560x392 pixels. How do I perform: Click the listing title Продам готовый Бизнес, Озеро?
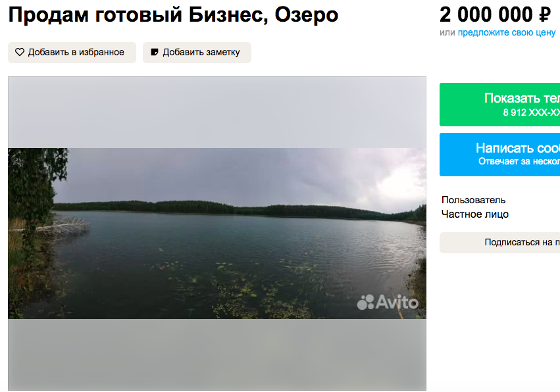click(x=173, y=15)
